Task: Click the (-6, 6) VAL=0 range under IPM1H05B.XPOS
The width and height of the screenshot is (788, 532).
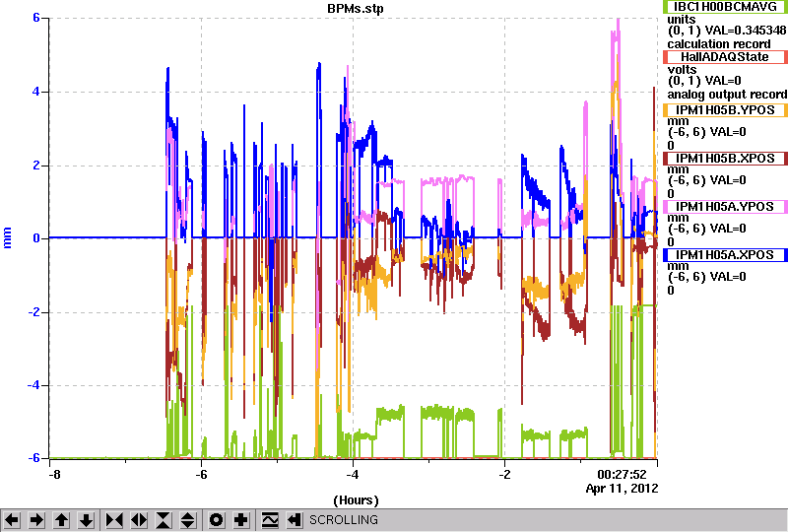Action: [x=706, y=180]
